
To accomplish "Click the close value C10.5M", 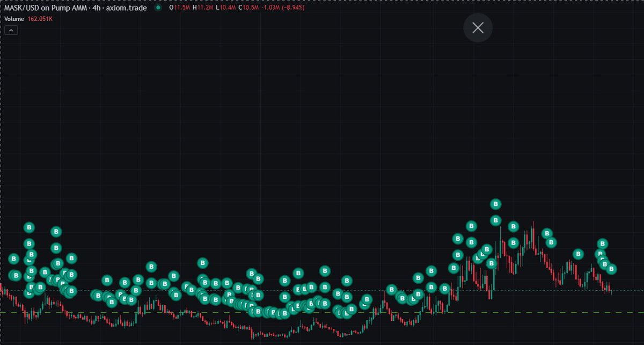I will 248,8.
